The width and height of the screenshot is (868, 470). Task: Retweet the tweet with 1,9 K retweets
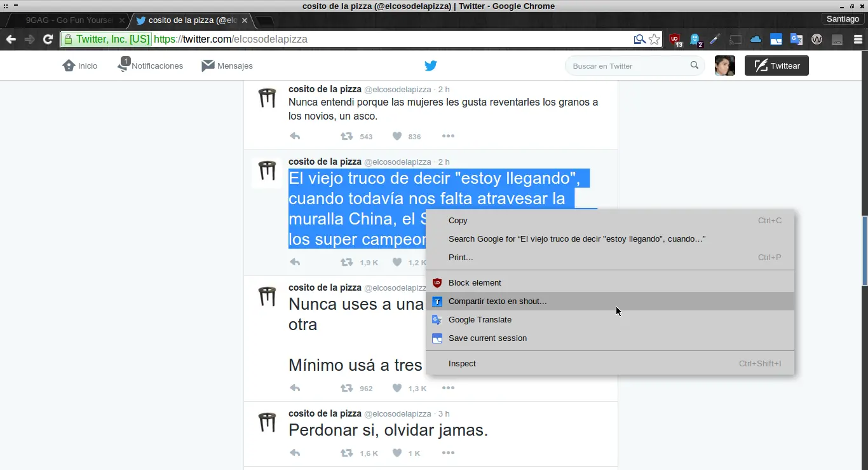[x=346, y=262]
